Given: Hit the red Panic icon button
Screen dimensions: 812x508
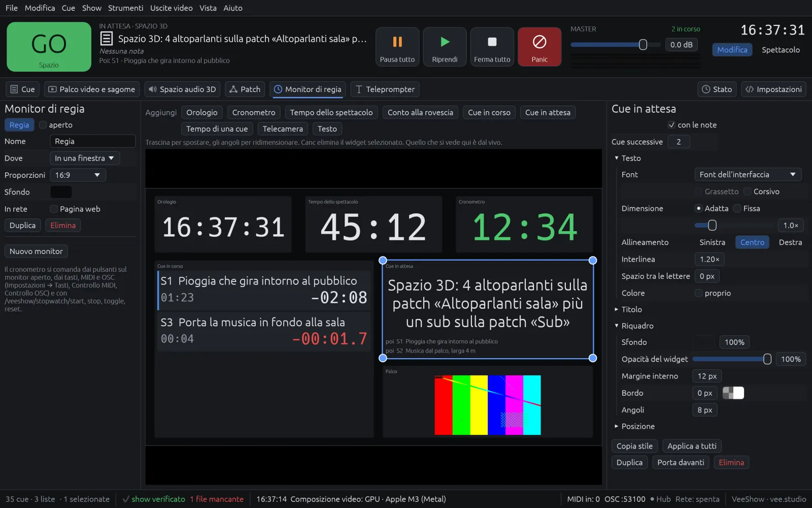Looking at the screenshot, I should [x=539, y=47].
